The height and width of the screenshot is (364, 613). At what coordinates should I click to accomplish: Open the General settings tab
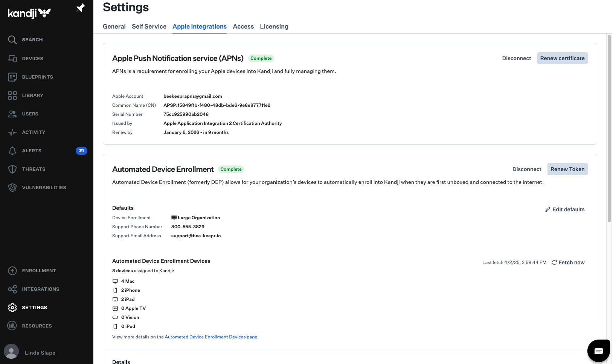tap(114, 26)
